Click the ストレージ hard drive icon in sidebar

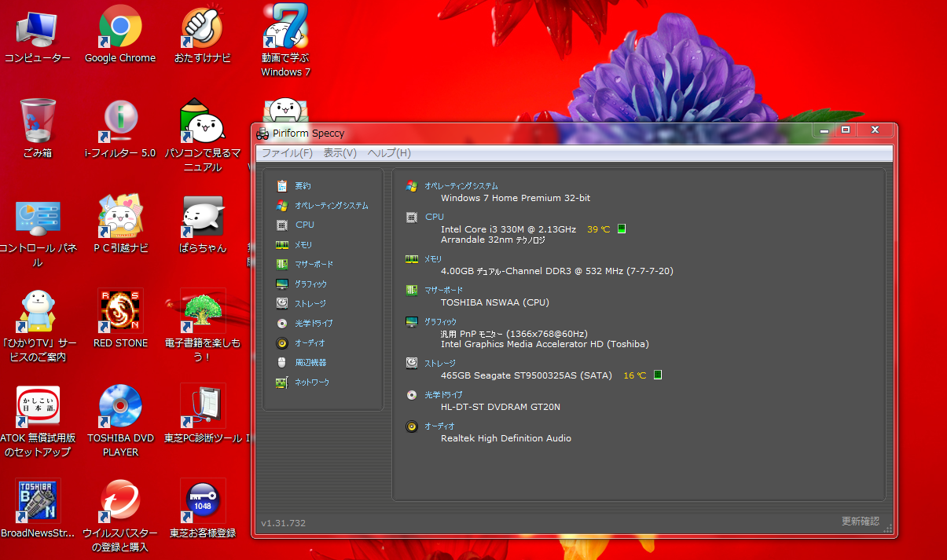point(282,303)
